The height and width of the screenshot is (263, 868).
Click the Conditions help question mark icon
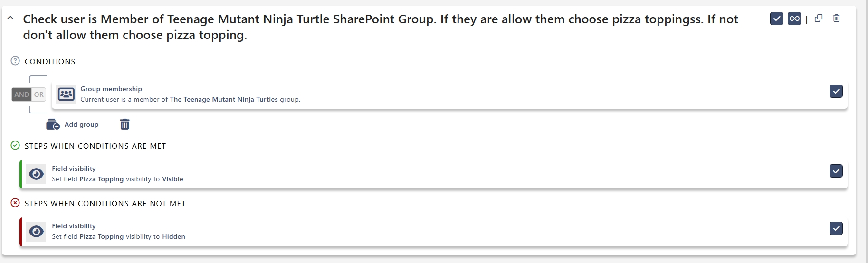pos(15,61)
